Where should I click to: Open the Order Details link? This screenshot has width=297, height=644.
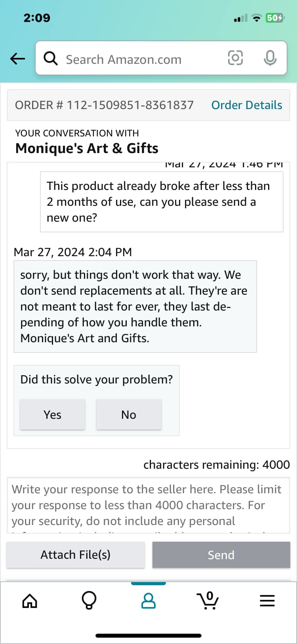pos(247,105)
